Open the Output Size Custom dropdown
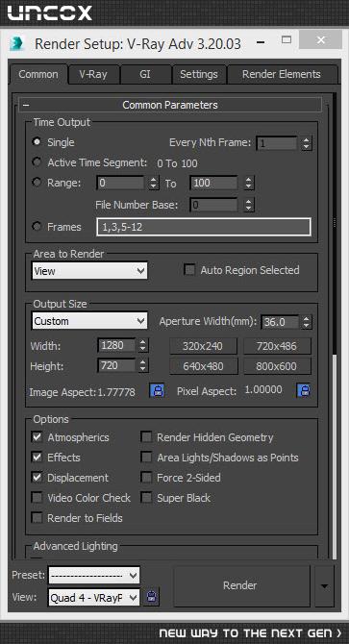349x644 pixels. point(89,321)
